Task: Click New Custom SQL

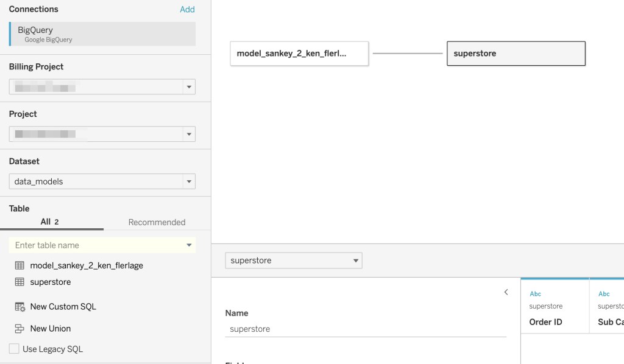Action: (63, 307)
